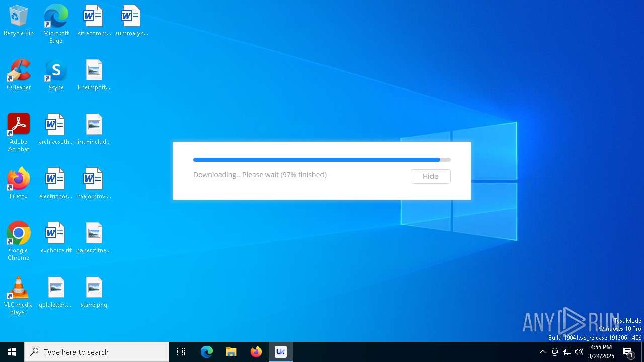
Task: Select the archivesoth Word document icon
Action: pos(56,130)
